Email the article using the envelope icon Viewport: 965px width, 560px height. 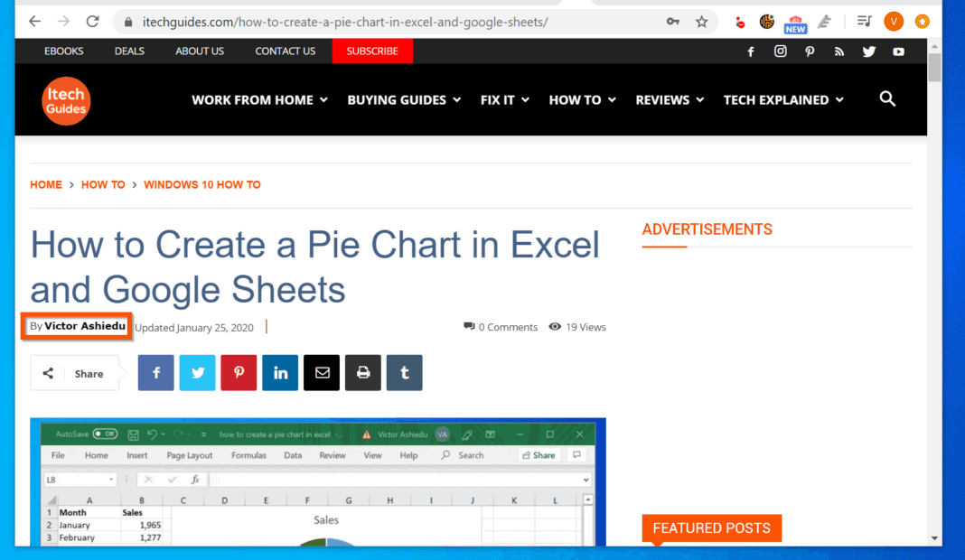tap(322, 372)
